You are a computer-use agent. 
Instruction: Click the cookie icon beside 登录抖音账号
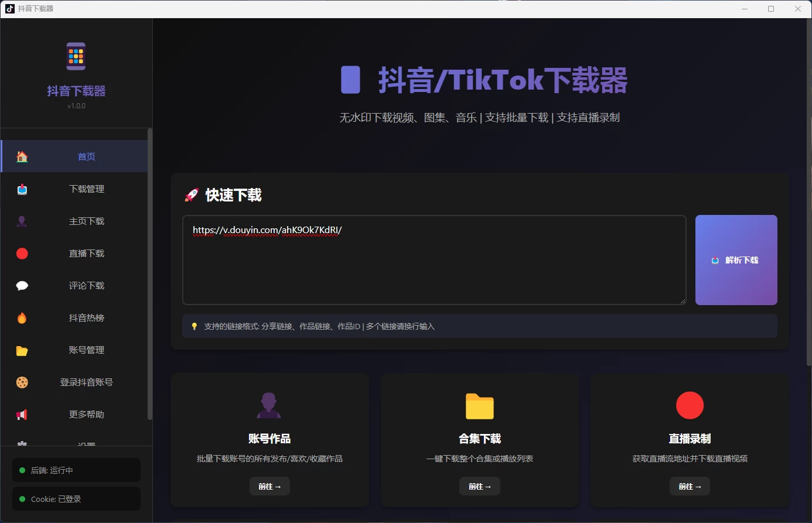(22, 382)
